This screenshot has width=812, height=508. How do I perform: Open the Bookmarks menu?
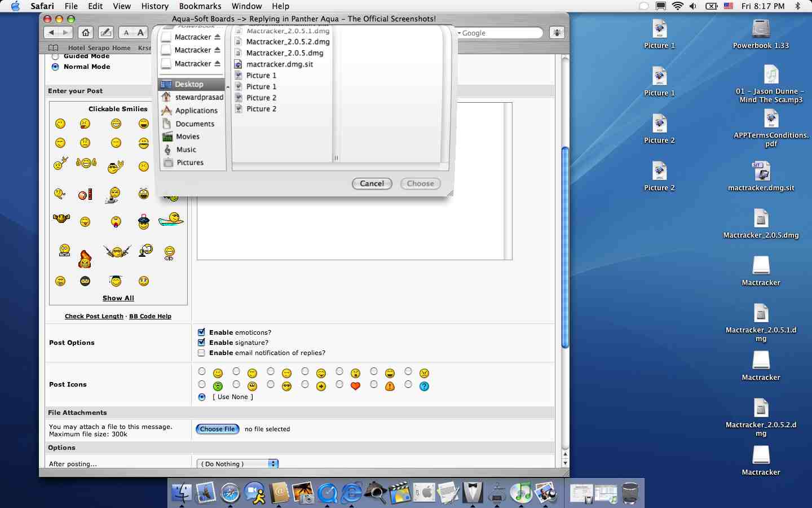tap(200, 6)
